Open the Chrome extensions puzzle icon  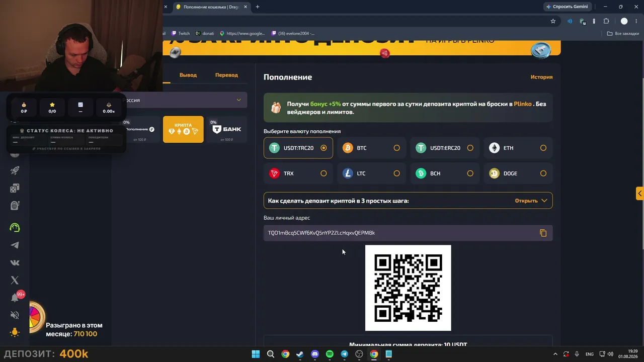(606, 21)
